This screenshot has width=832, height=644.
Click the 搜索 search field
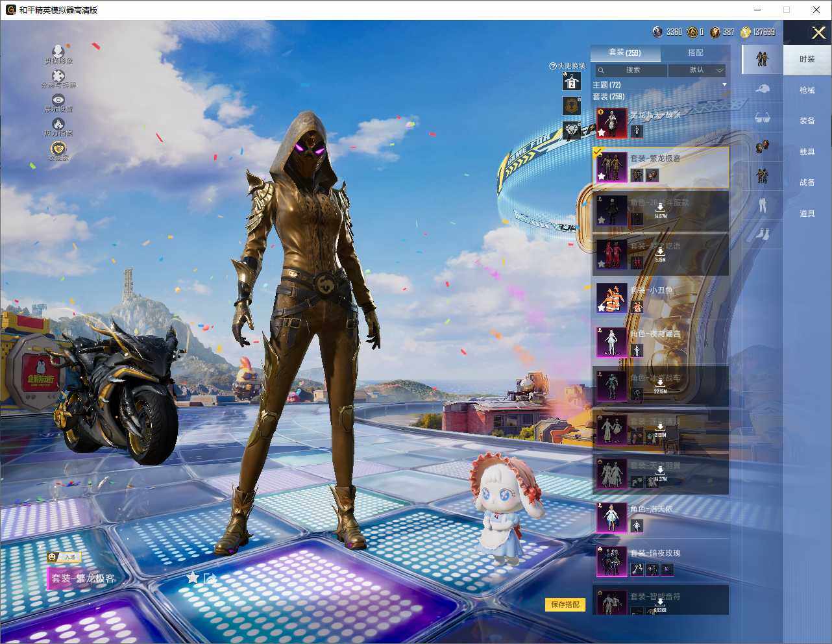click(630, 70)
